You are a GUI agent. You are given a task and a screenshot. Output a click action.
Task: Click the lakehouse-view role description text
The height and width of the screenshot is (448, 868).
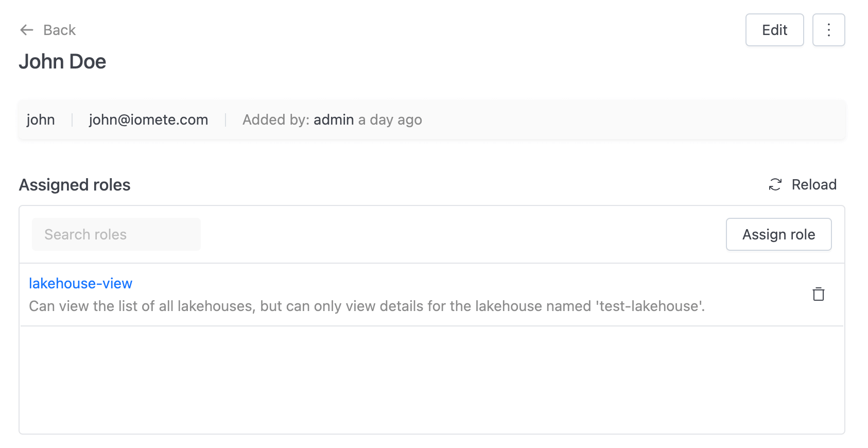pos(367,306)
